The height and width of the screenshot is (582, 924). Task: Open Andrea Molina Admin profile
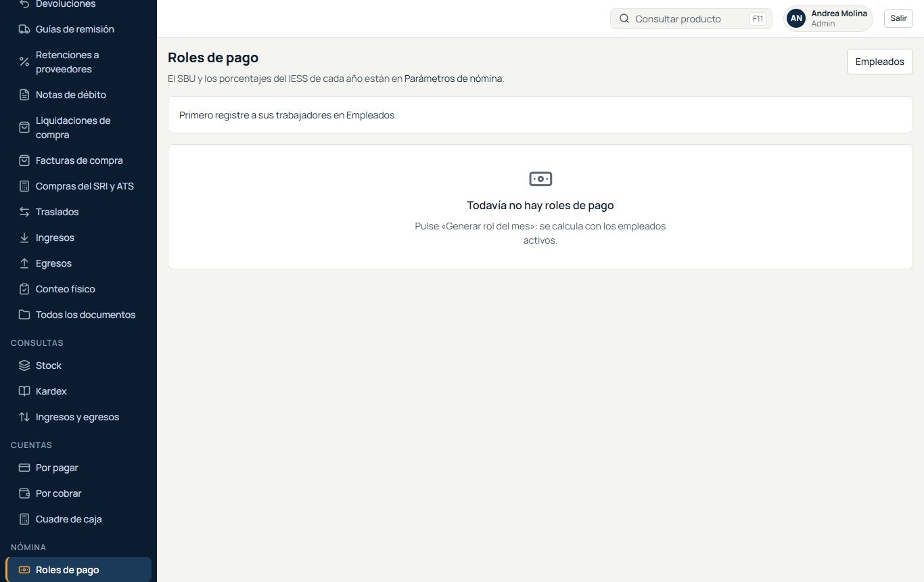pos(828,18)
